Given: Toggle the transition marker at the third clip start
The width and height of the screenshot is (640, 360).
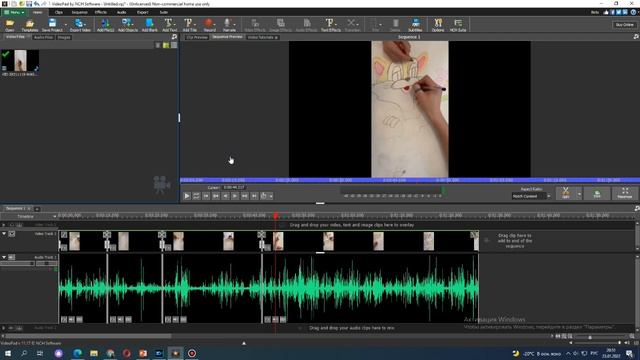Looking at the screenshot, I should click(x=162, y=235).
